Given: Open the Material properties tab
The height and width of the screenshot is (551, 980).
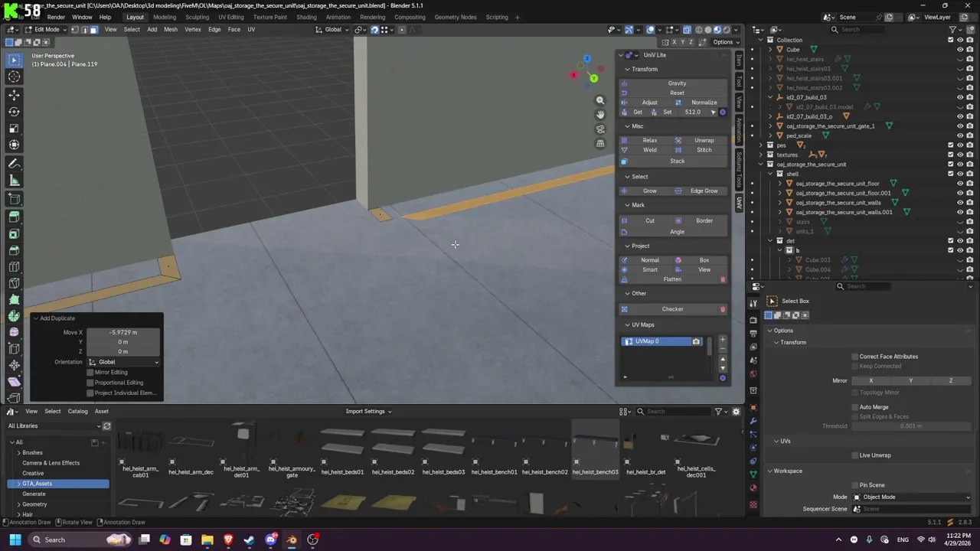Looking at the screenshot, I should pos(753,488).
